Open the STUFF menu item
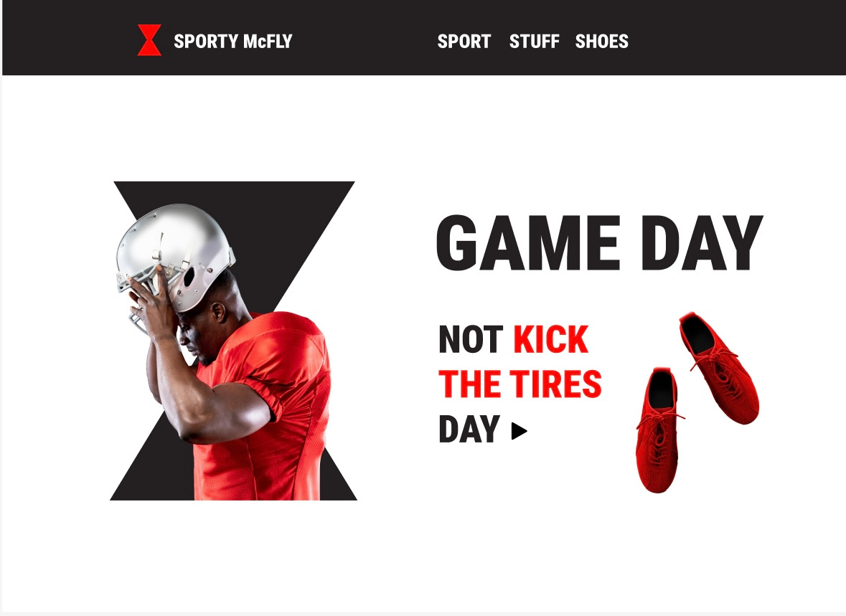This screenshot has width=846, height=616. pyautogui.click(x=534, y=41)
